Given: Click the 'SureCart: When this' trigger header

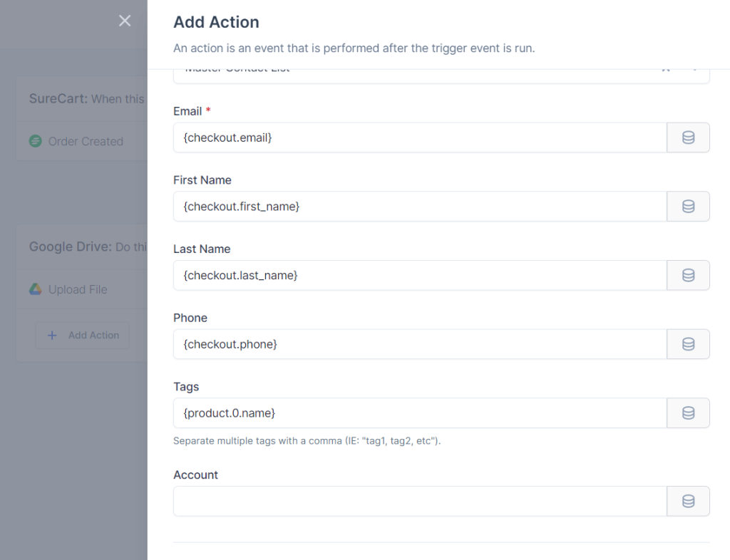Looking at the screenshot, I should click(86, 98).
